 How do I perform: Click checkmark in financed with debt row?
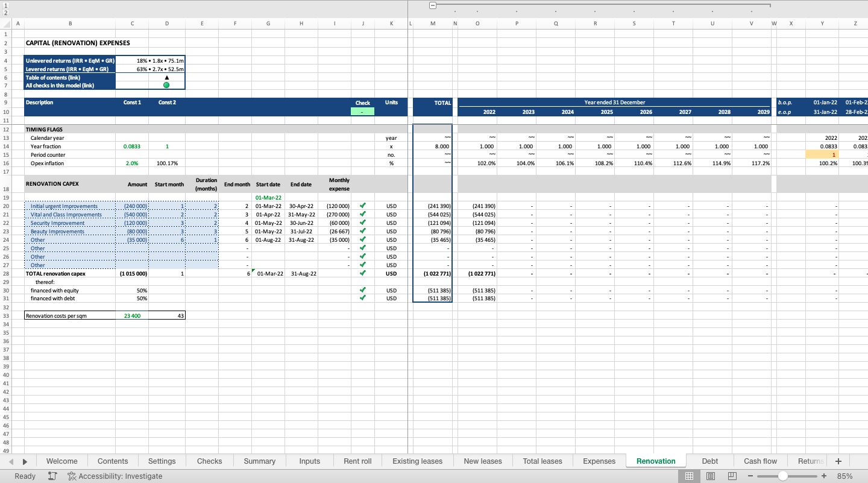pos(362,298)
